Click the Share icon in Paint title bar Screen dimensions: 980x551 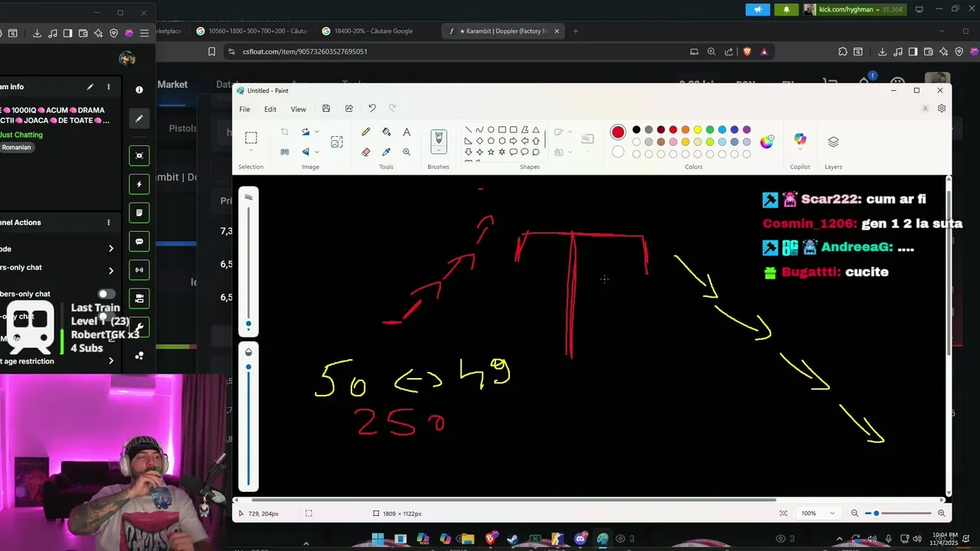[349, 109]
